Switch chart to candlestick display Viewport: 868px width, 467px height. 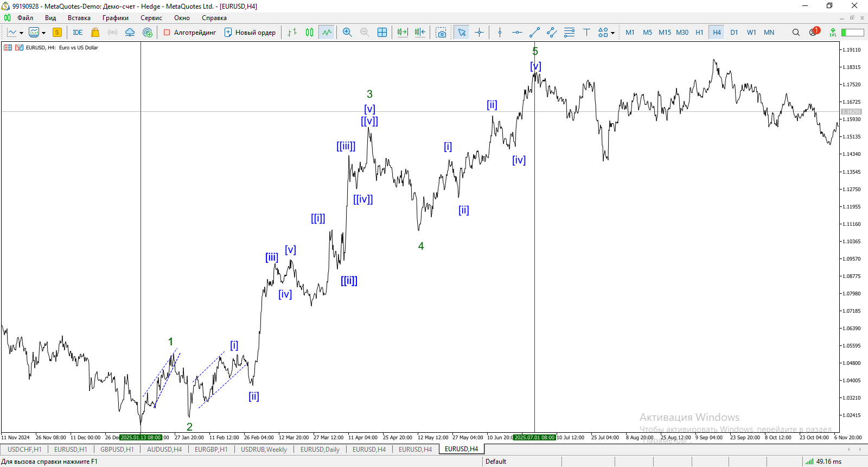[309, 33]
